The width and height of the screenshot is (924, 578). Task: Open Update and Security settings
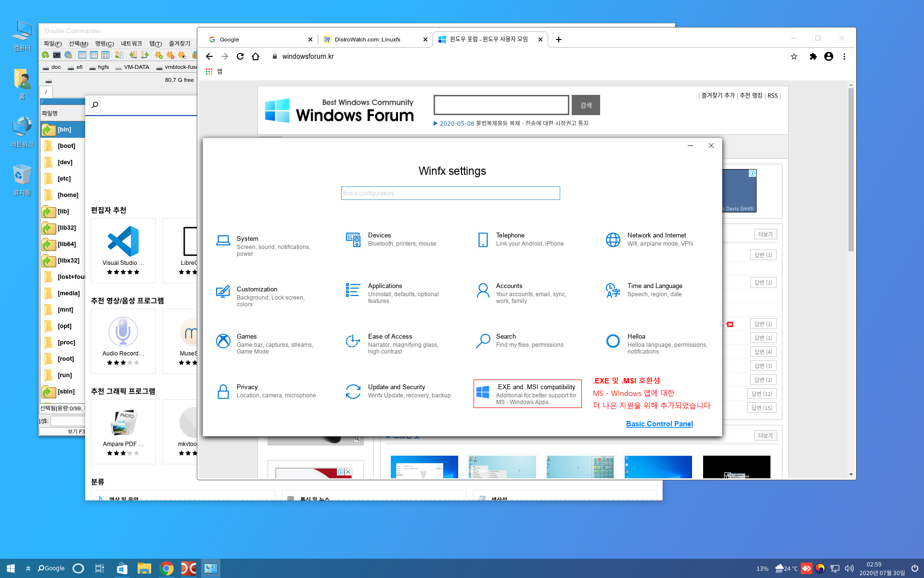[399, 391]
